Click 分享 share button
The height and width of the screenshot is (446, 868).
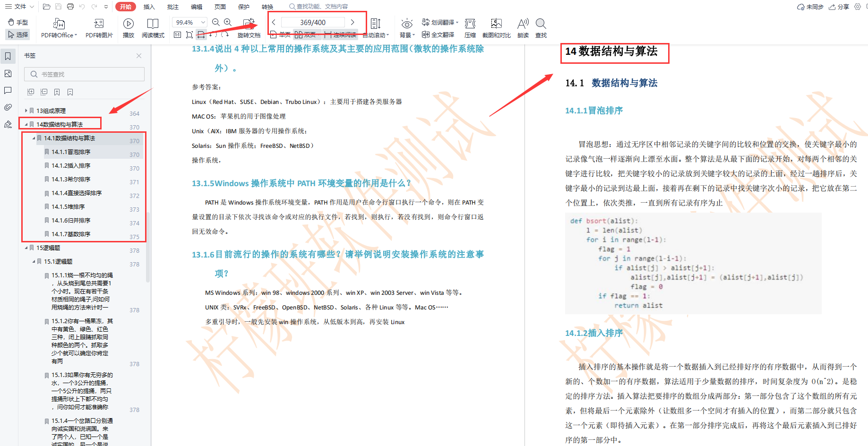[839, 7]
